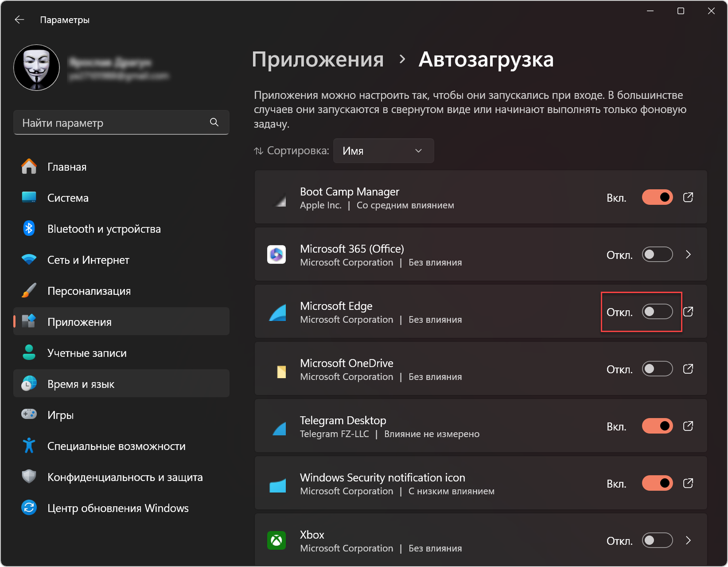Image resolution: width=728 pixels, height=567 pixels.
Task: Open external link icon for Microsoft OneDrive
Action: click(x=688, y=369)
